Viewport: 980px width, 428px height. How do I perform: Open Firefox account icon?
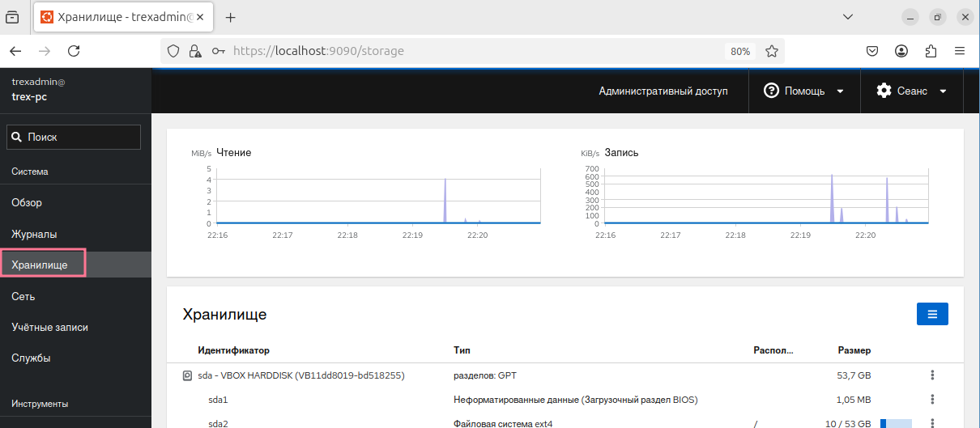tap(901, 51)
